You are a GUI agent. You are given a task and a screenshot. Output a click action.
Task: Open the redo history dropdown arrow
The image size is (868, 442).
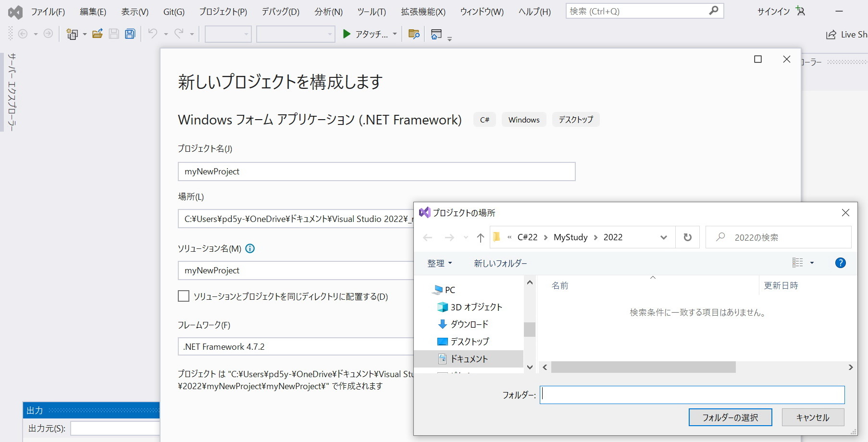pyautogui.click(x=192, y=34)
